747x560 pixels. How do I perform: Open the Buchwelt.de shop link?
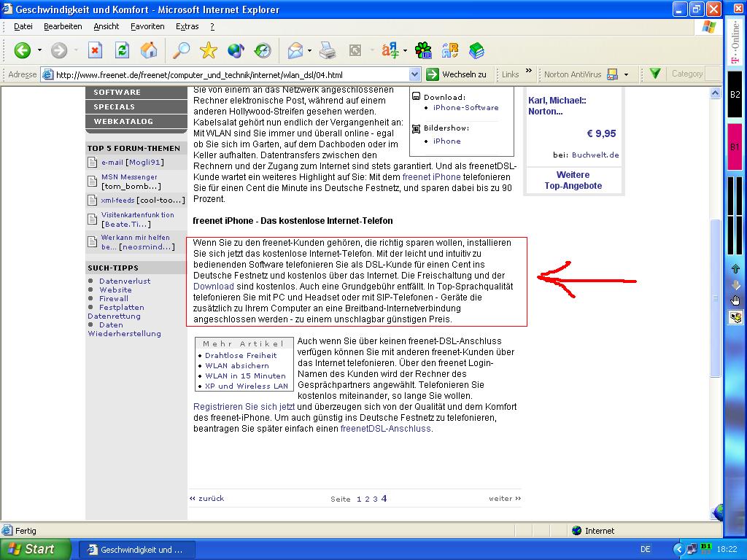[x=595, y=155]
